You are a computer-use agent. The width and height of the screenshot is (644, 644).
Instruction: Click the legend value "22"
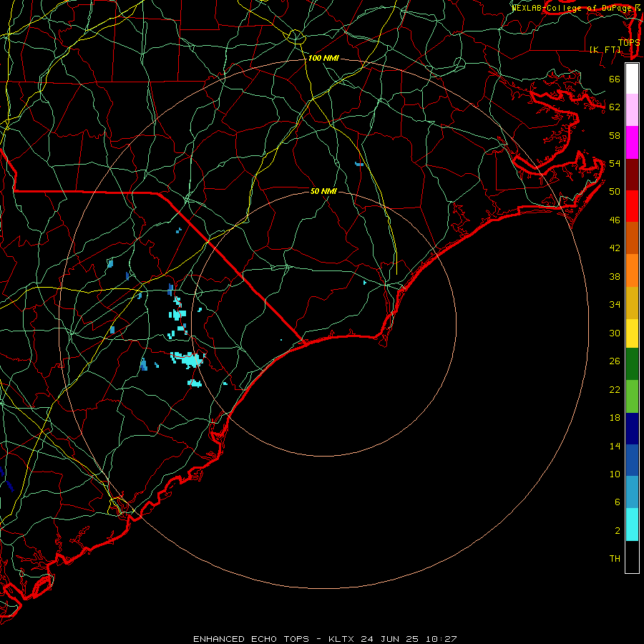coord(615,389)
